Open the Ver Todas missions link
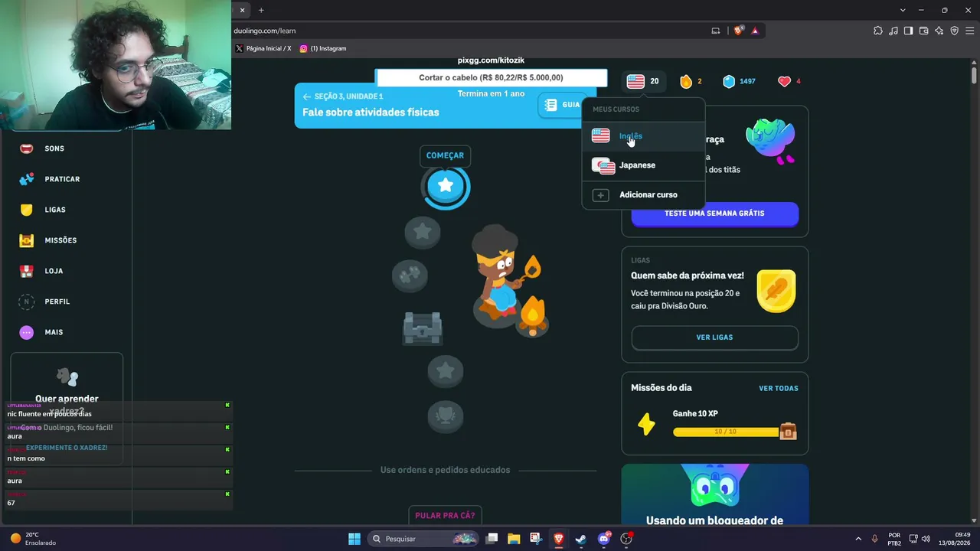The height and width of the screenshot is (551, 980). click(779, 388)
